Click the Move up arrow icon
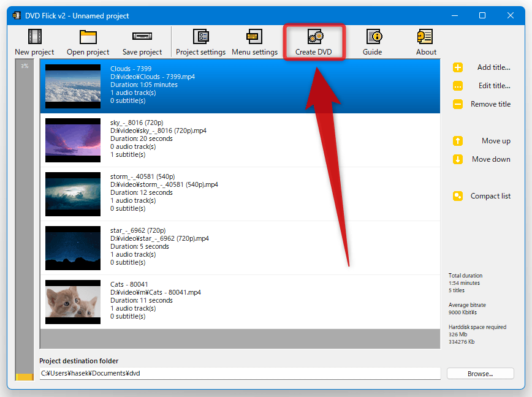Image resolution: width=532 pixels, height=397 pixels. point(458,141)
